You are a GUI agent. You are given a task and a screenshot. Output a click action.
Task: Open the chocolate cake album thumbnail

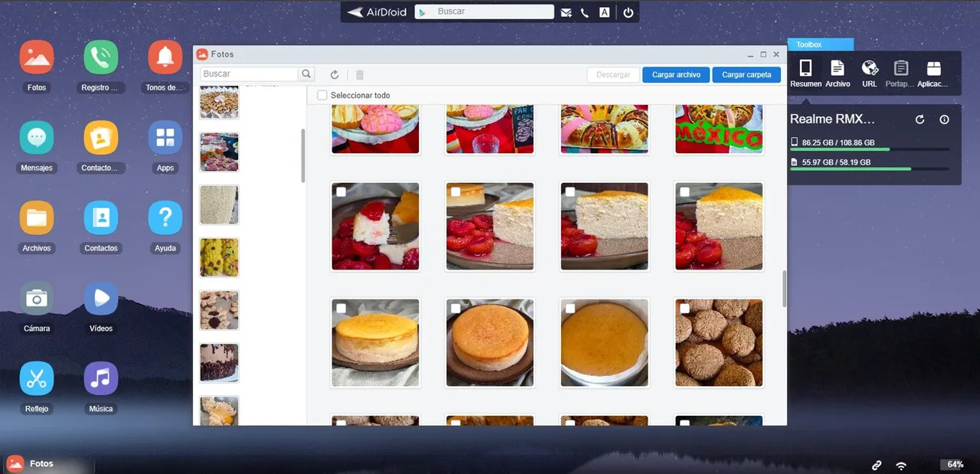(x=219, y=362)
